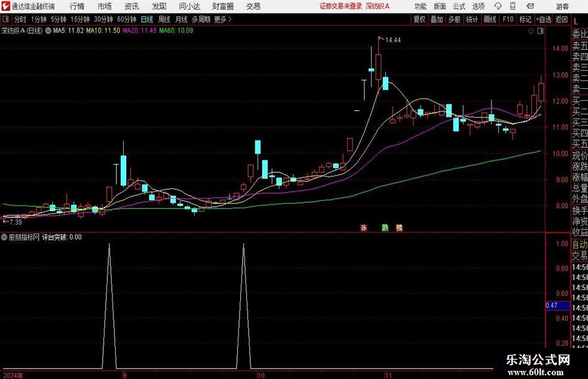Screen dimensions: 588x379
Task: Open the 问小达 menu
Action: [189, 6]
